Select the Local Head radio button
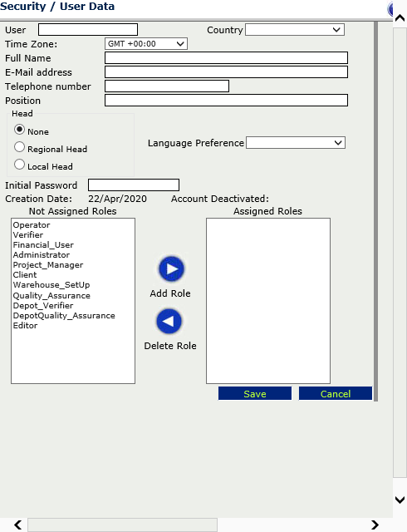Image resolution: width=407 pixels, height=532 pixels. point(19,165)
